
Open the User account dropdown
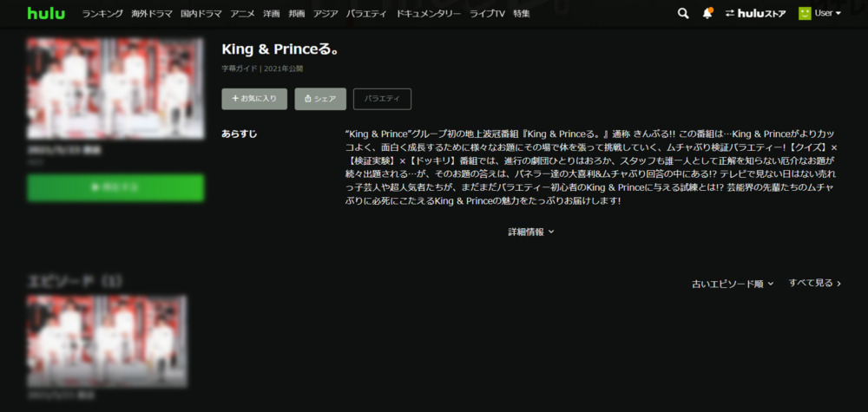(x=827, y=13)
